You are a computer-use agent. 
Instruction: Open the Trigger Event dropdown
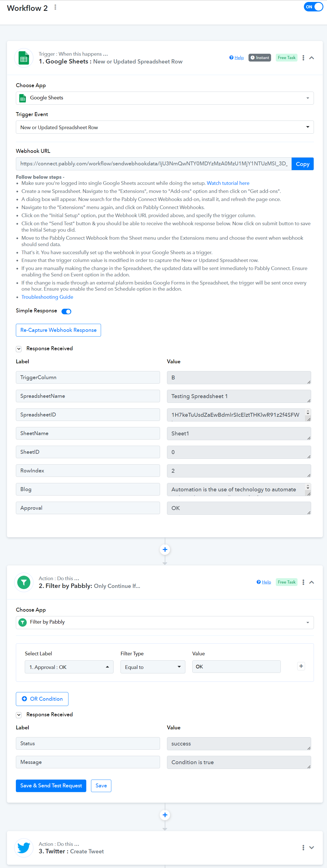click(x=165, y=127)
